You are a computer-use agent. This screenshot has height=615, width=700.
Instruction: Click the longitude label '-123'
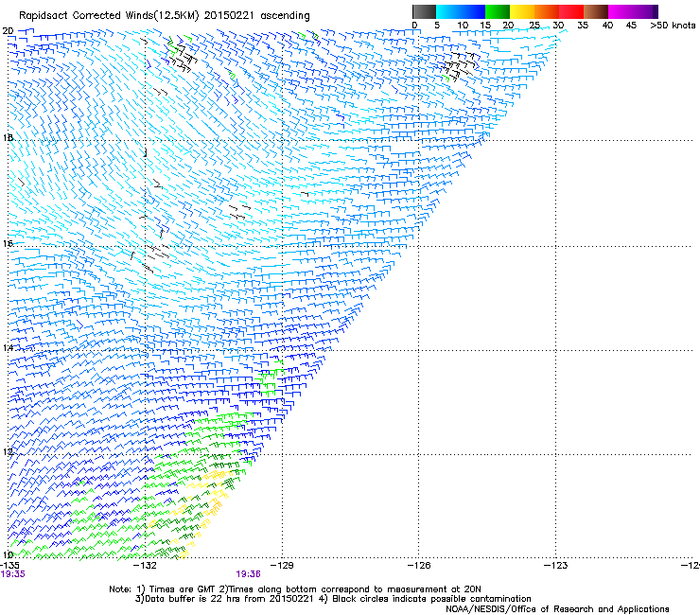coord(556,566)
